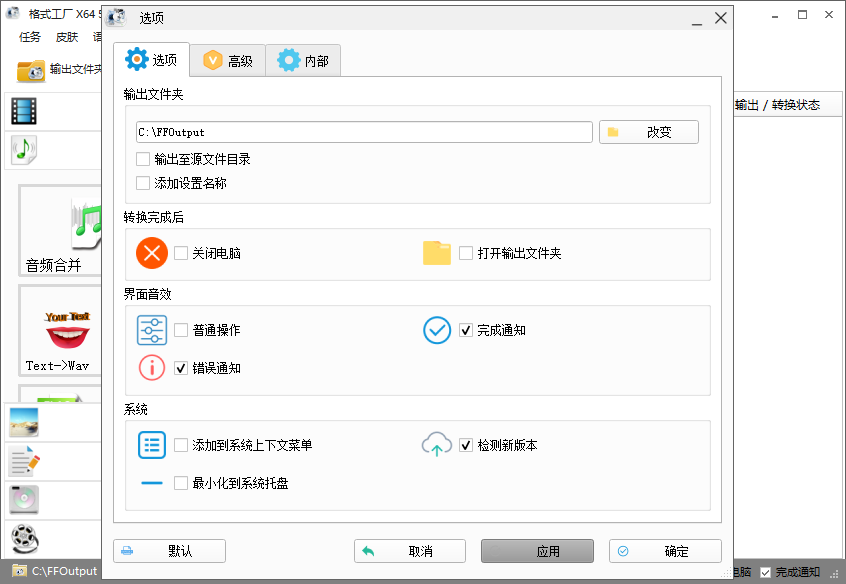846x584 pixels.
Task: Select the 音频合并 tool
Action: (x=60, y=230)
